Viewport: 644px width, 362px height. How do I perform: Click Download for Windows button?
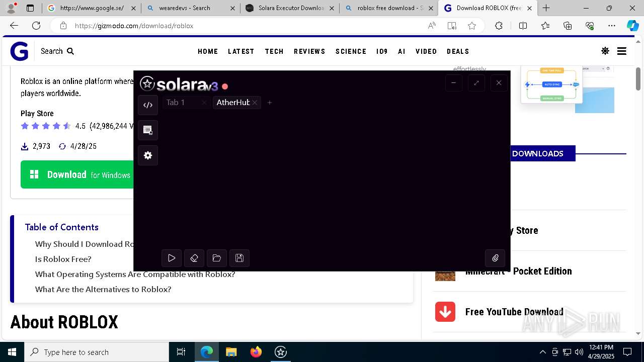[77, 174]
